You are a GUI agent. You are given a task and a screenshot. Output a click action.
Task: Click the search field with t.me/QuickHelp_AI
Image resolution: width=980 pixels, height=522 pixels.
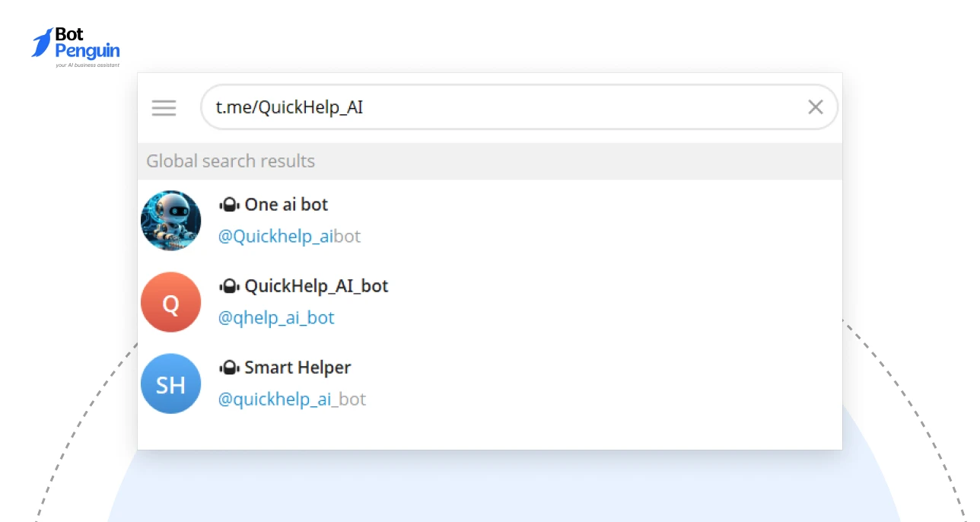[519, 107]
